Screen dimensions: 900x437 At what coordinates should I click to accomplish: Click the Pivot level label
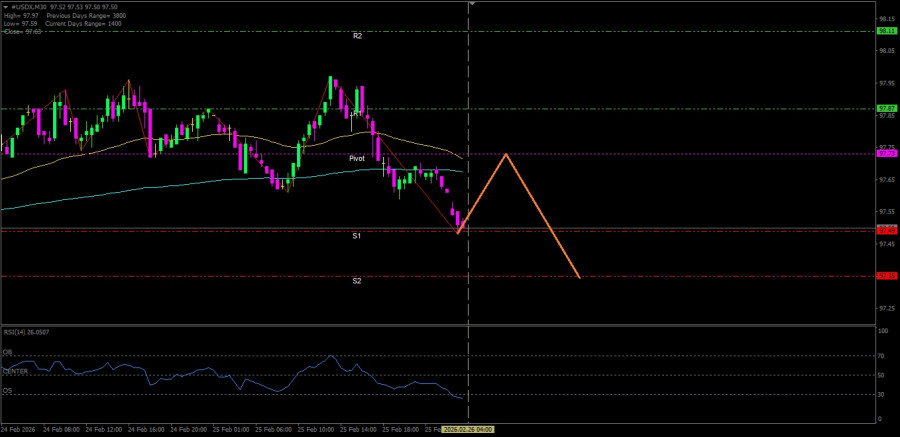pos(357,159)
